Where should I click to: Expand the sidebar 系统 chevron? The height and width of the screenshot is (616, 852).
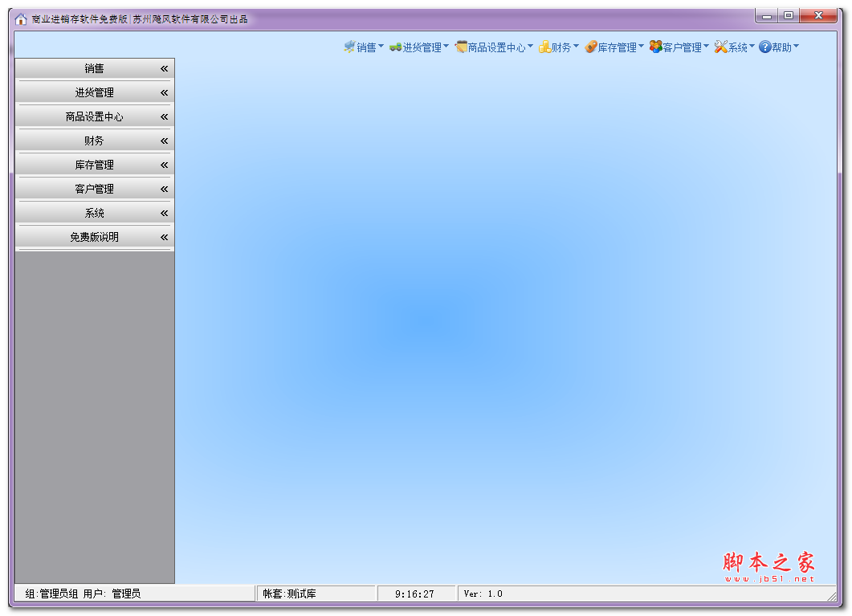pos(164,213)
